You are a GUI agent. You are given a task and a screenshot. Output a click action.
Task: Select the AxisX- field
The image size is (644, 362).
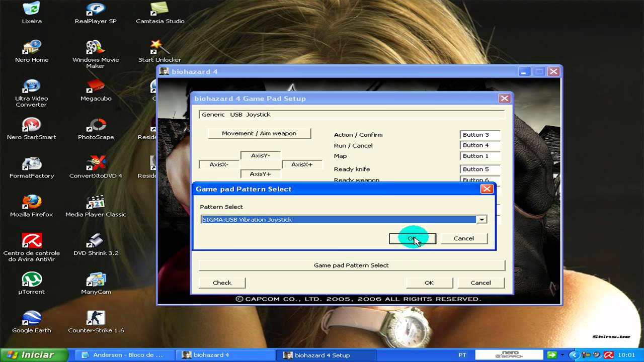[x=219, y=164]
